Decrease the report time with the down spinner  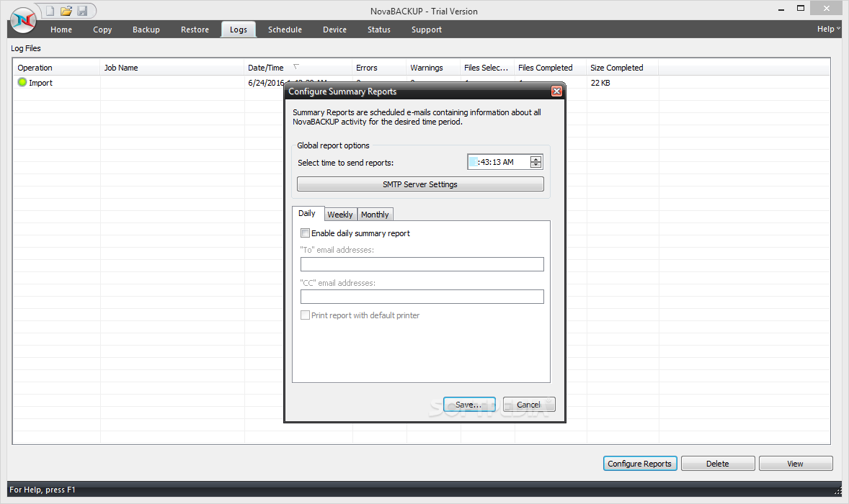coord(535,165)
